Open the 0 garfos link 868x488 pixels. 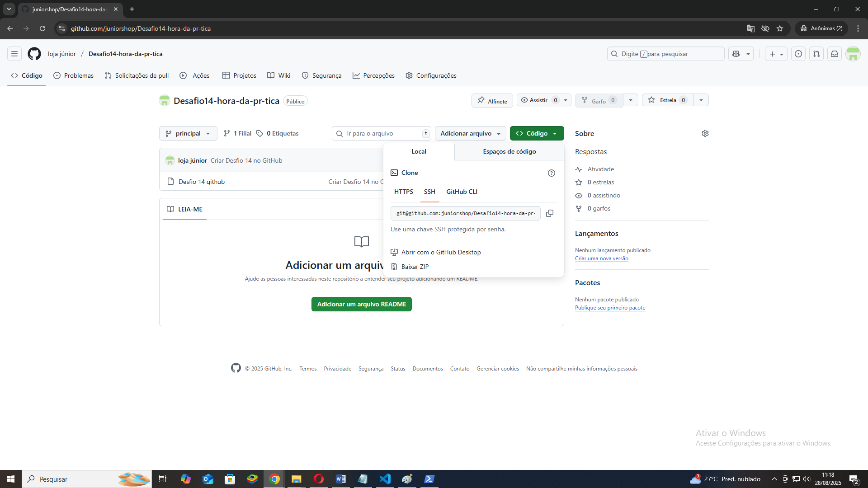[593, 208]
